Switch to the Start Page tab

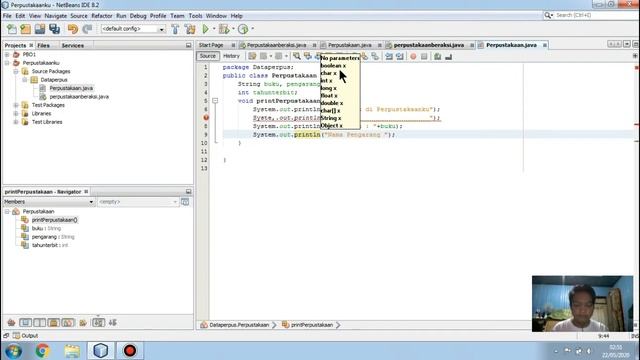click(x=211, y=45)
